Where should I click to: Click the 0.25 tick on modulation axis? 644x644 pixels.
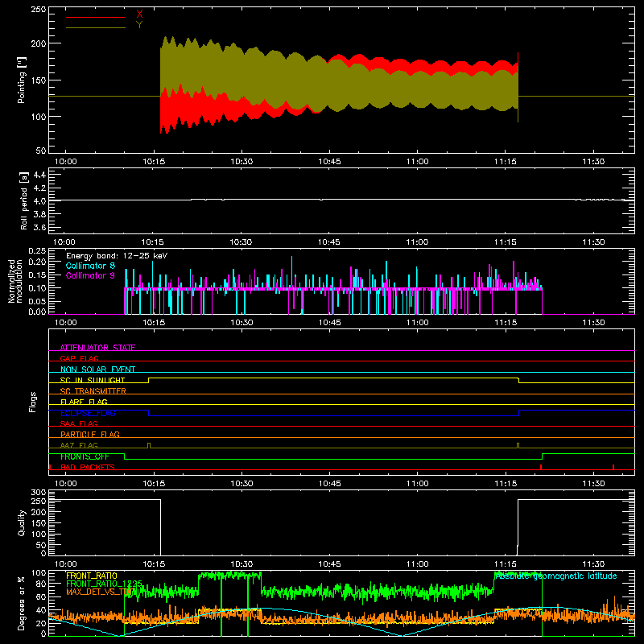[37, 251]
